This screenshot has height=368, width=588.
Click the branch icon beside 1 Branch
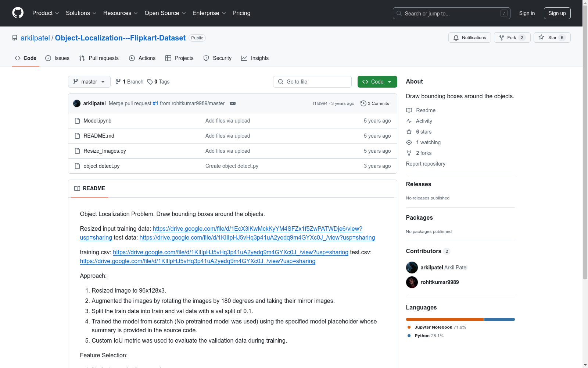(118, 82)
